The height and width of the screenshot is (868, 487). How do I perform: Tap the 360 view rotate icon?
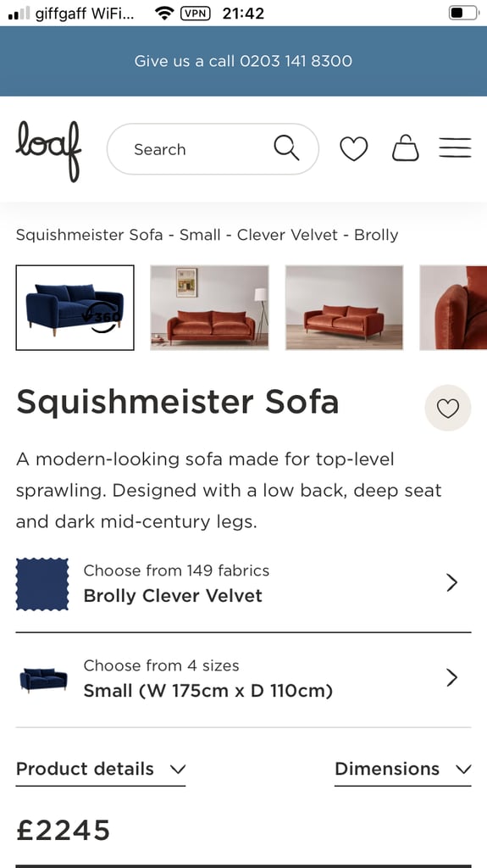point(103,318)
